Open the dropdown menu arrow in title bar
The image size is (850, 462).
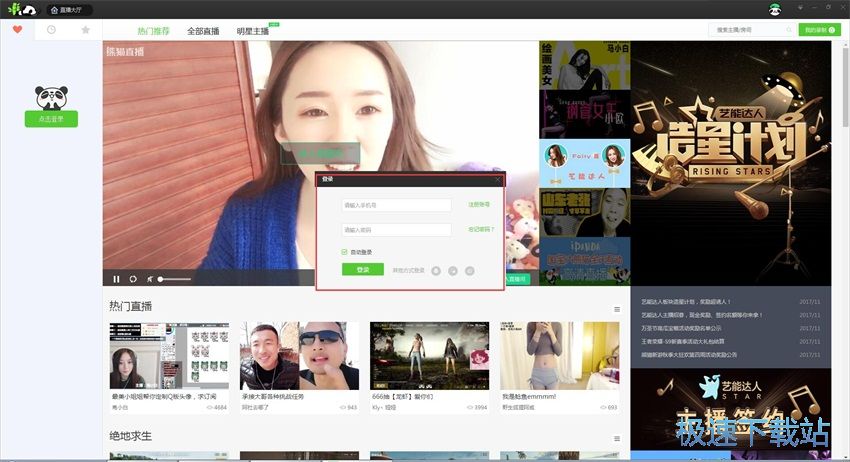pyautogui.click(x=800, y=8)
